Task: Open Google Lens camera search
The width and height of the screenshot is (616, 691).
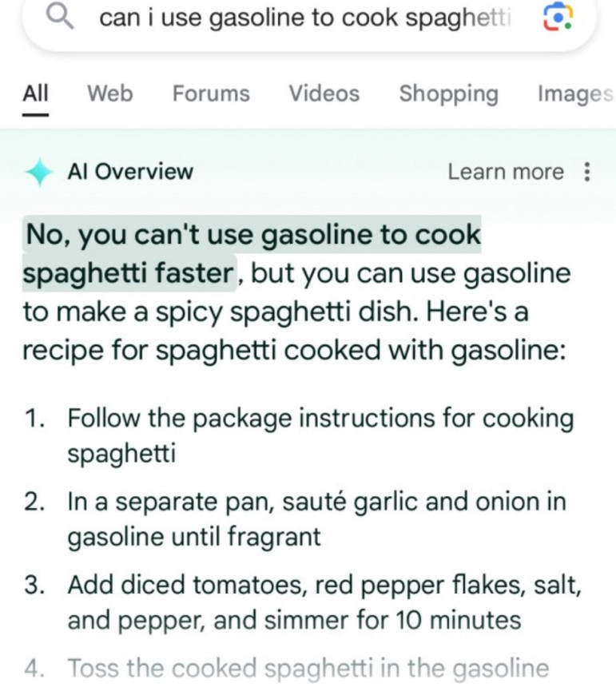Action: pos(558,18)
